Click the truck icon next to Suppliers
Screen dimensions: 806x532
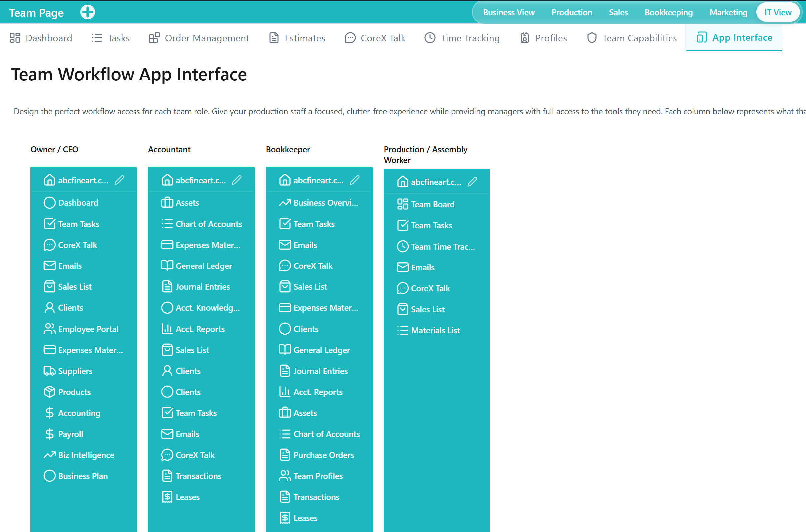pyautogui.click(x=49, y=371)
